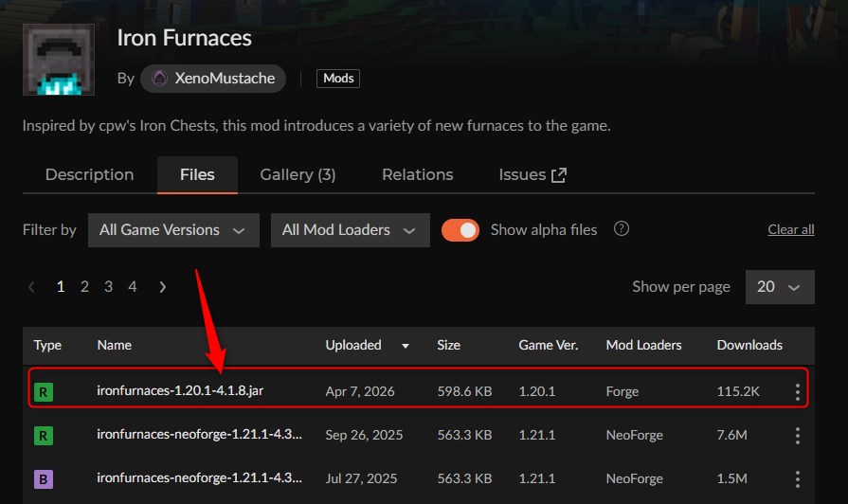Open the Iron Furnaces mod logo image
848x504 pixels.
pos(59,60)
